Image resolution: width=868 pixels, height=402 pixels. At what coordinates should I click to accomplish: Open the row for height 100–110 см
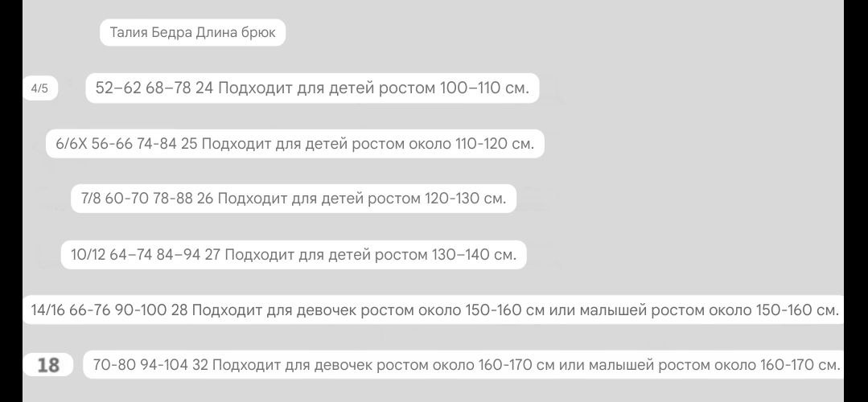point(312,88)
